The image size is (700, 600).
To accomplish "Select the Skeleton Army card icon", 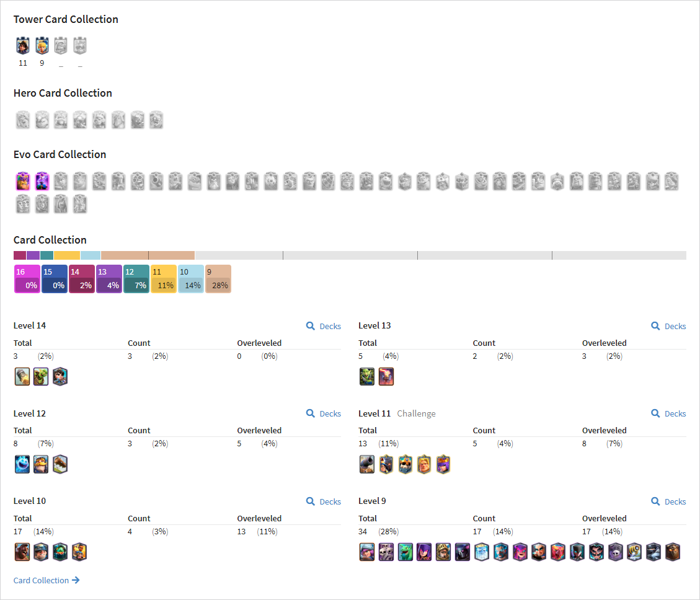I will tap(386, 552).
